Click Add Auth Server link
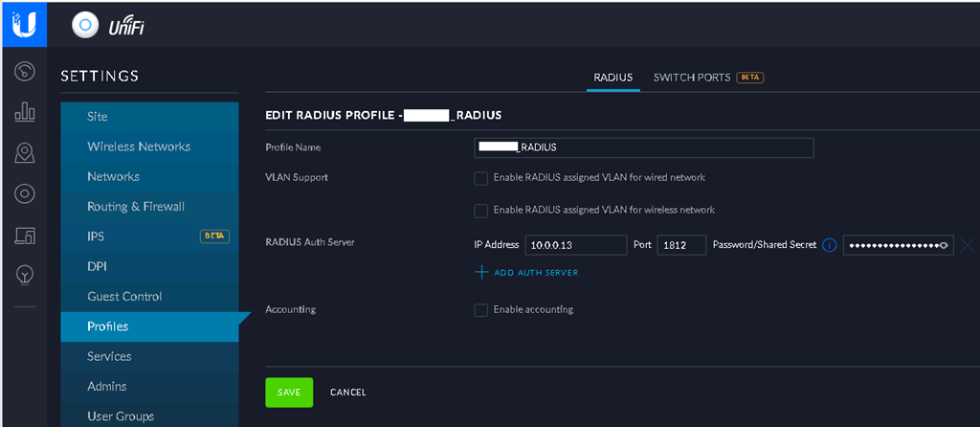980x427 pixels. tap(526, 273)
